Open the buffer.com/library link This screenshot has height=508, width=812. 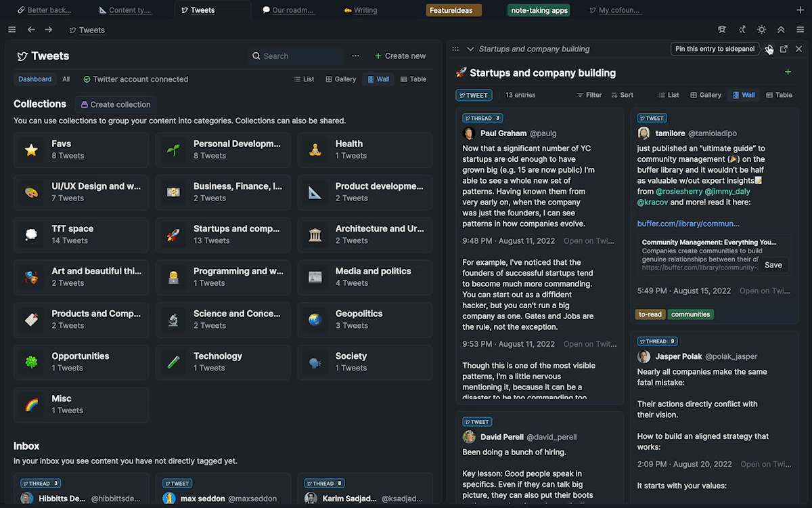[x=688, y=224]
